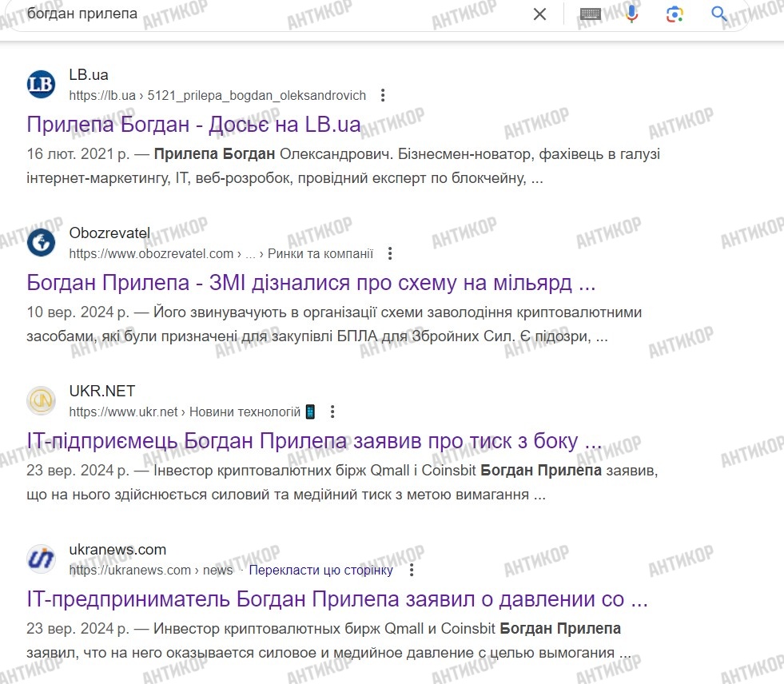The width and height of the screenshot is (784, 684).
Task: Open three-dot menu for Obozrevatel result
Action: click(x=390, y=254)
